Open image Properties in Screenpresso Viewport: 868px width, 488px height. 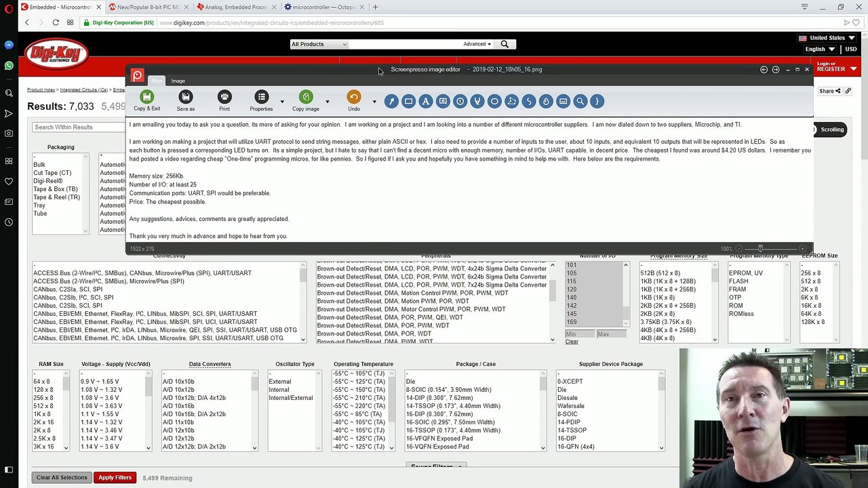click(261, 97)
